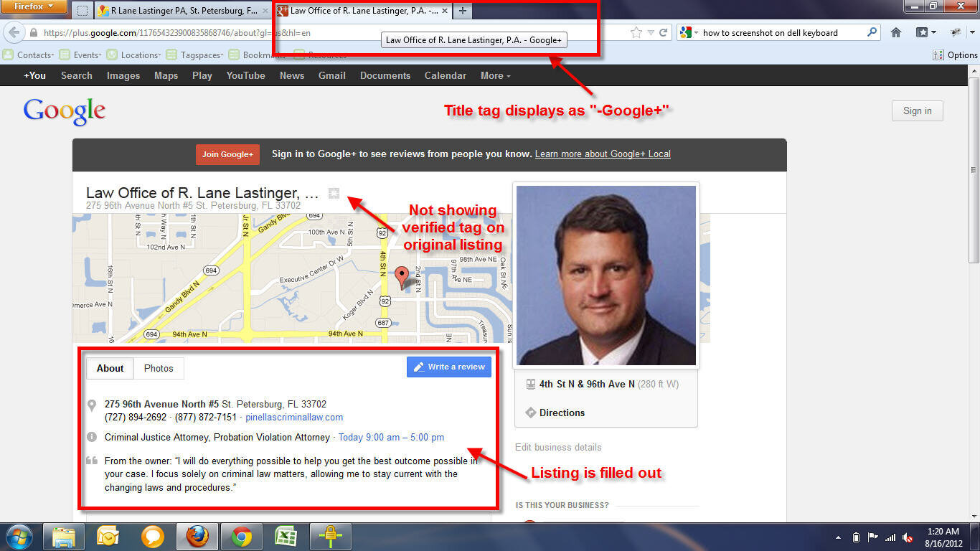Open Play in the Google bar
The height and width of the screenshot is (551, 980).
coord(202,75)
